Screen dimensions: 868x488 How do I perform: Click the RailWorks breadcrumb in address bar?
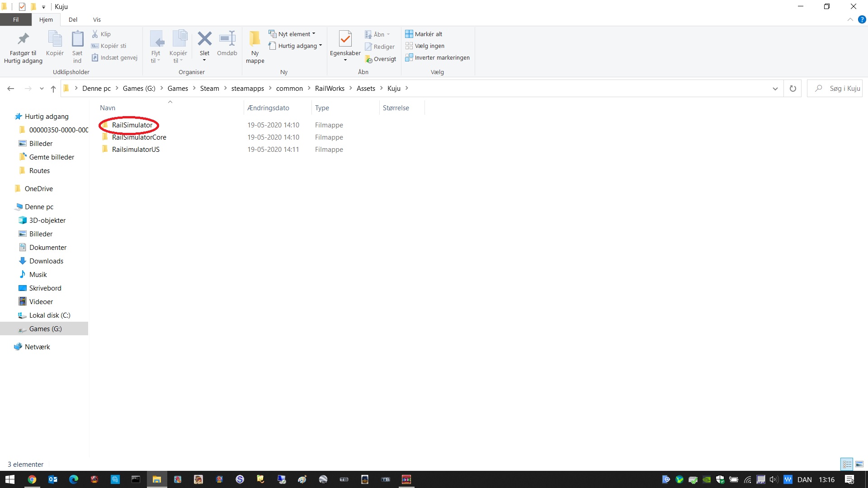(330, 89)
